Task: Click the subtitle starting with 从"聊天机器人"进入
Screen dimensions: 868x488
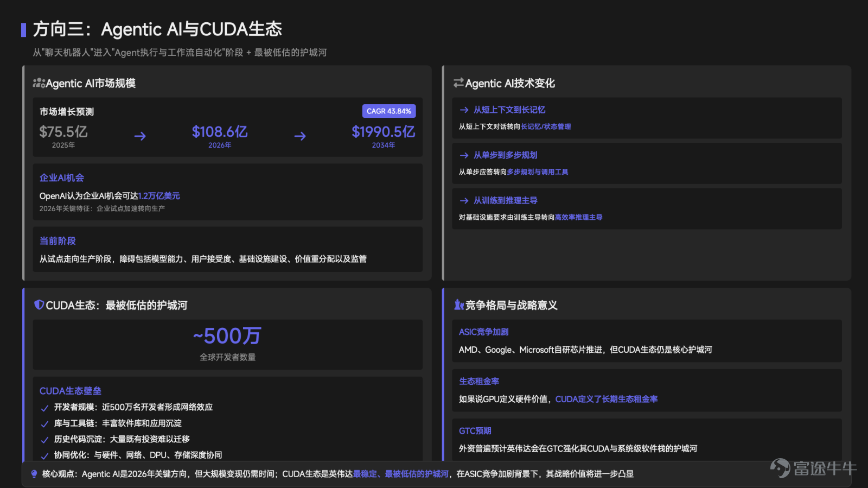Action: 180,53
